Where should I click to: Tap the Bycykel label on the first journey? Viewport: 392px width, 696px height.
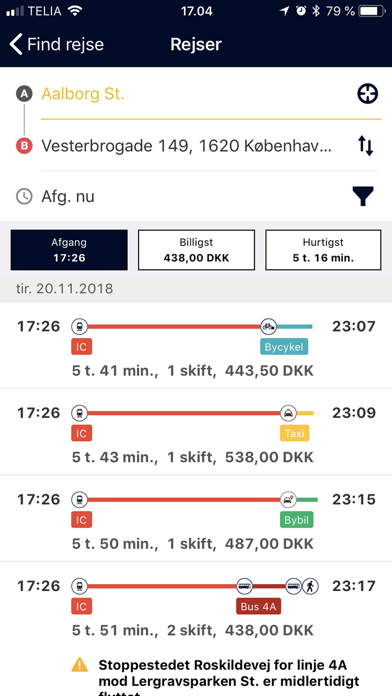click(284, 347)
